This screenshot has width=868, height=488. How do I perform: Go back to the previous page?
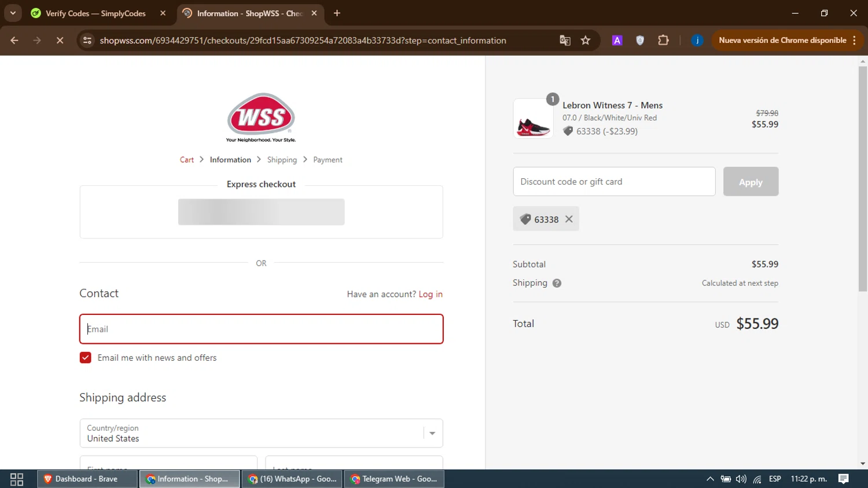pyautogui.click(x=14, y=41)
